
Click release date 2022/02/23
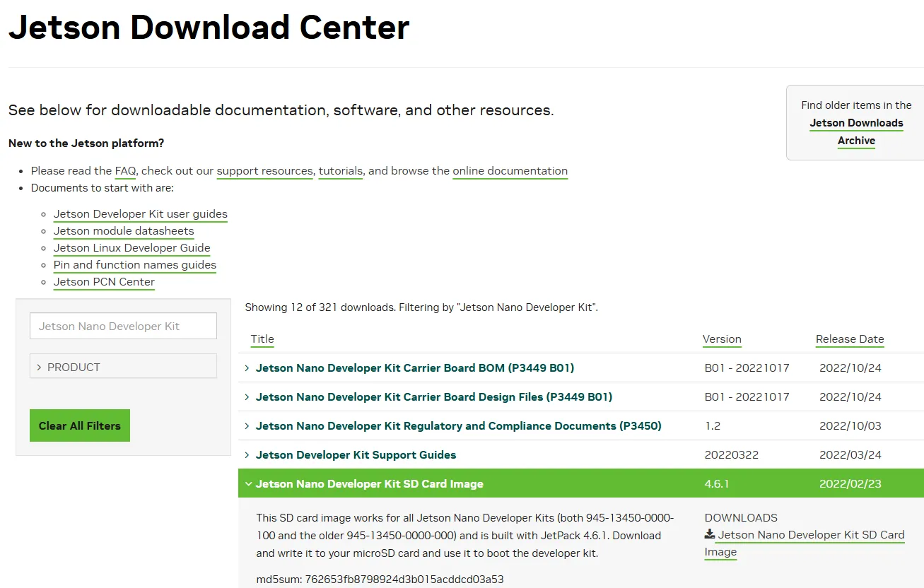click(x=850, y=484)
